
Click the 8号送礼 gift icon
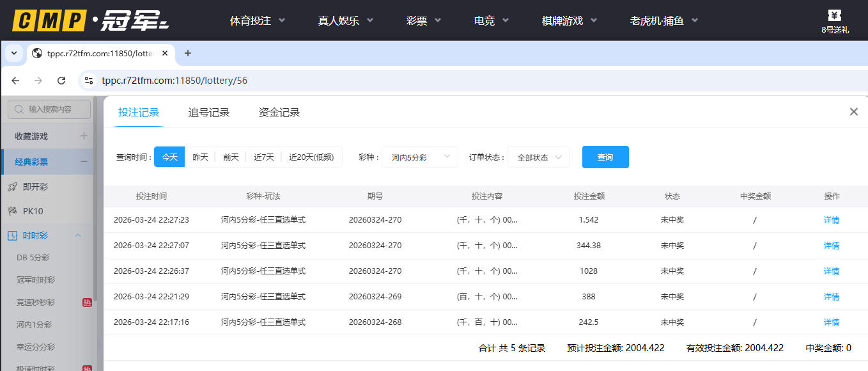click(x=834, y=16)
